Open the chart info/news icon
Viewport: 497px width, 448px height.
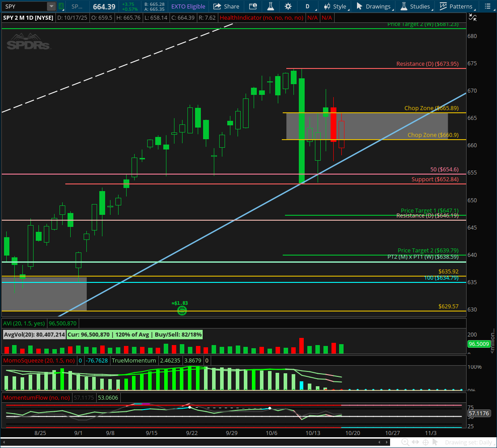[253, 6]
